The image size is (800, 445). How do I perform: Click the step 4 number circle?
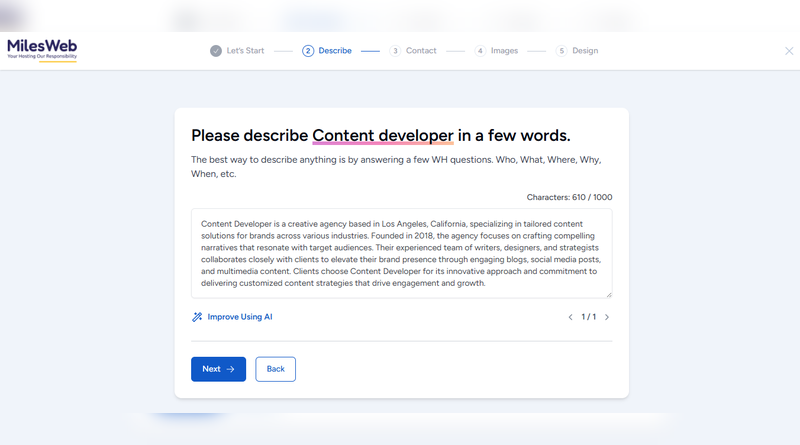click(480, 51)
